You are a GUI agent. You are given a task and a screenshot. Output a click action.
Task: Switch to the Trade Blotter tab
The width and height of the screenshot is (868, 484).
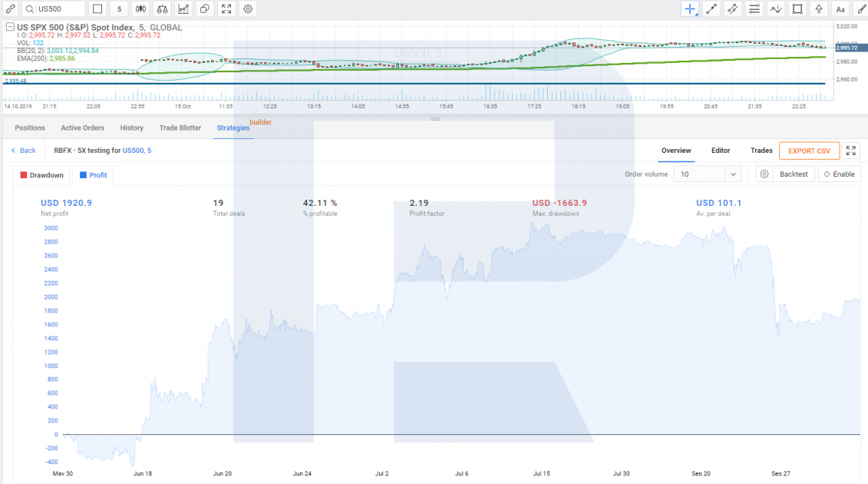point(180,128)
